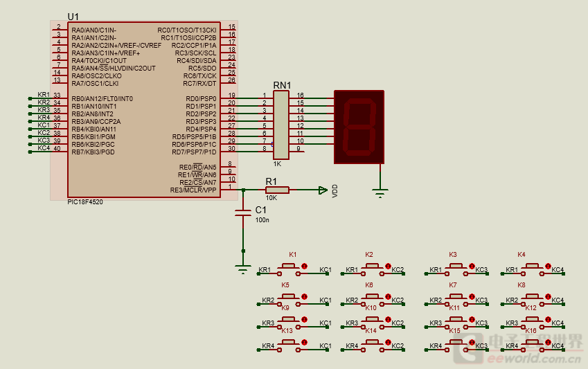Click the RN1 reference label

(282, 86)
